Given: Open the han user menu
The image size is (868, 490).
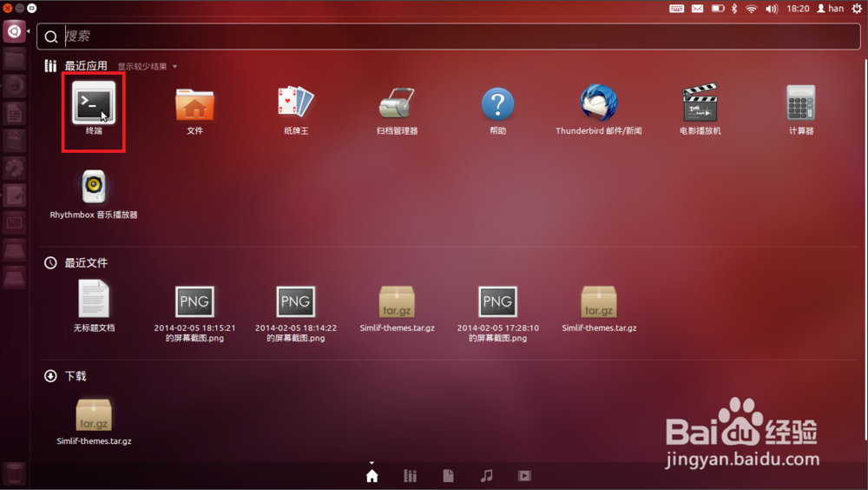Looking at the screenshot, I should (831, 9).
